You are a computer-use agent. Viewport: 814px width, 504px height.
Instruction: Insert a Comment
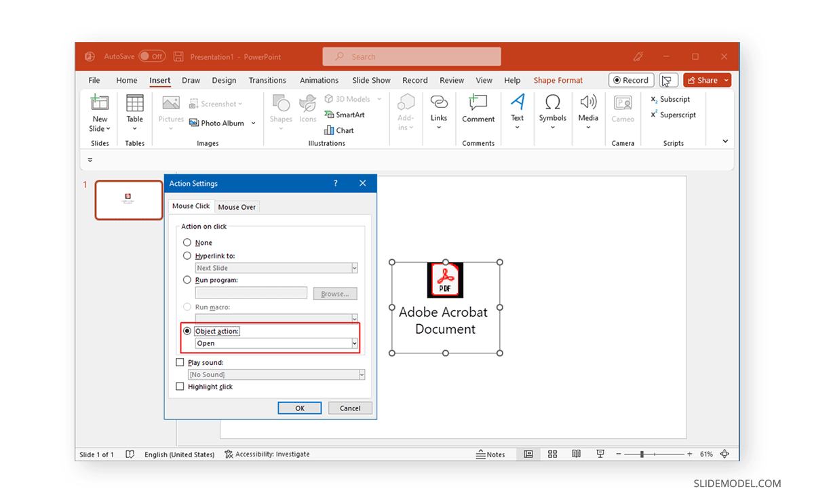click(478, 109)
